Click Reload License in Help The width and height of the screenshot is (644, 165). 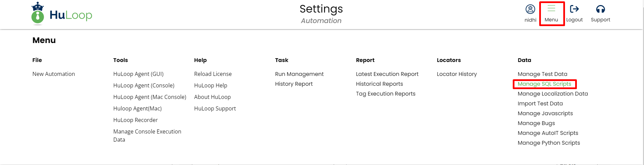point(213,74)
